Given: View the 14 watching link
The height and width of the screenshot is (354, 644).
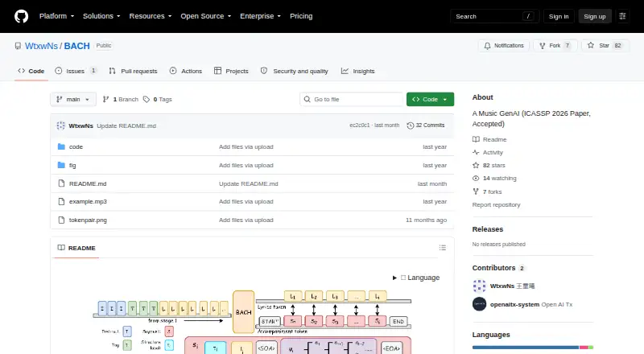Looking at the screenshot, I should (494, 179).
